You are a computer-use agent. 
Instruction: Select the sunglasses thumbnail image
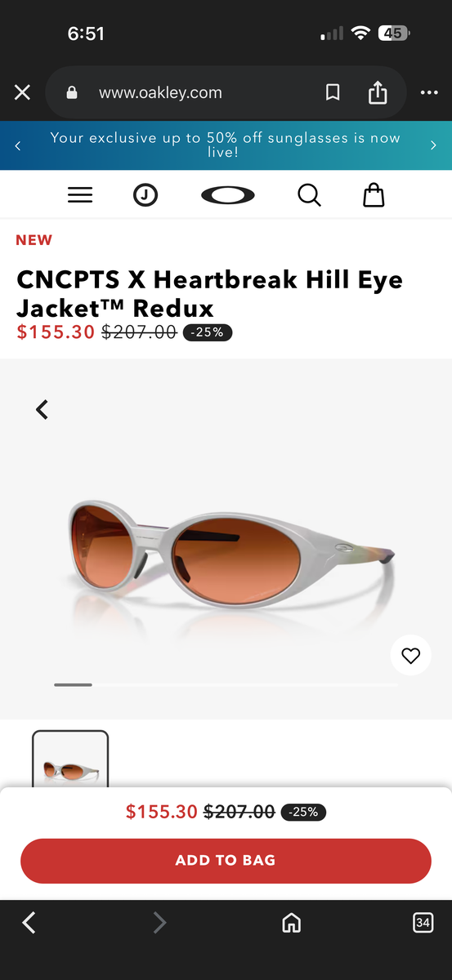pyautogui.click(x=70, y=759)
